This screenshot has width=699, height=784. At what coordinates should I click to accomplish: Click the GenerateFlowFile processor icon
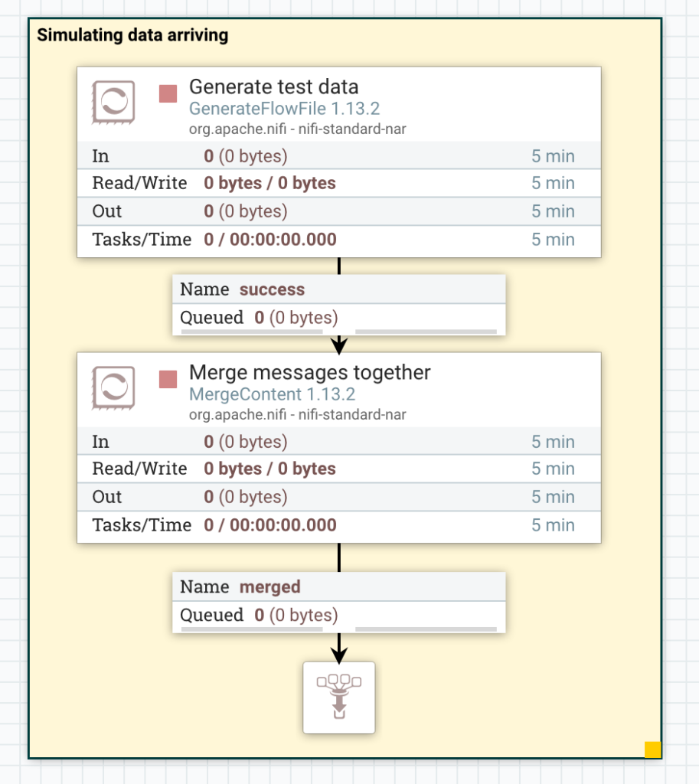coord(113,101)
